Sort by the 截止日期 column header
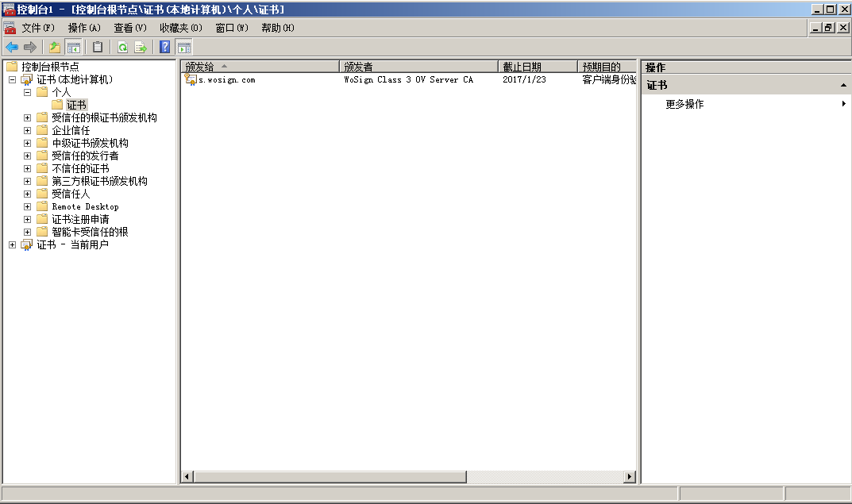The width and height of the screenshot is (852, 504). coord(538,67)
